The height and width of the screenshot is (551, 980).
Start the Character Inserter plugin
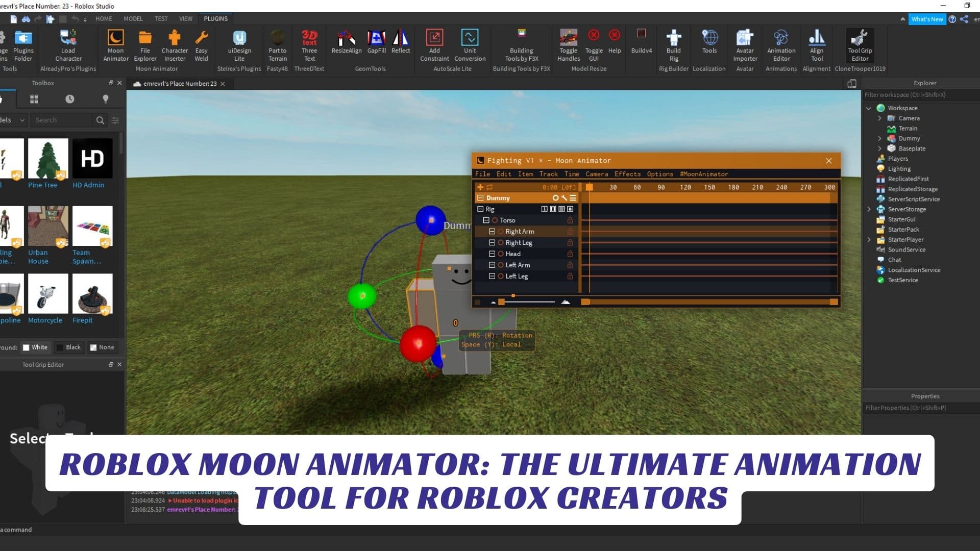pos(175,45)
